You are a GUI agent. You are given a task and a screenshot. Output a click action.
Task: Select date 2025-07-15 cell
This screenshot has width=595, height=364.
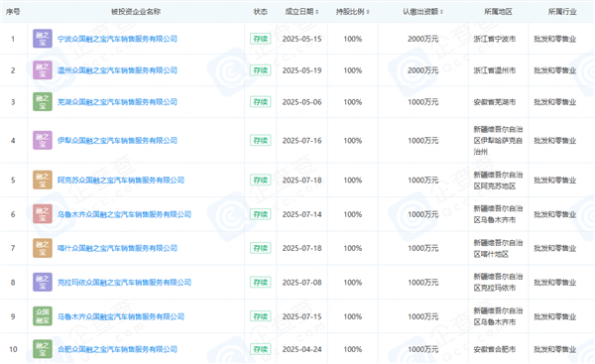301,316
